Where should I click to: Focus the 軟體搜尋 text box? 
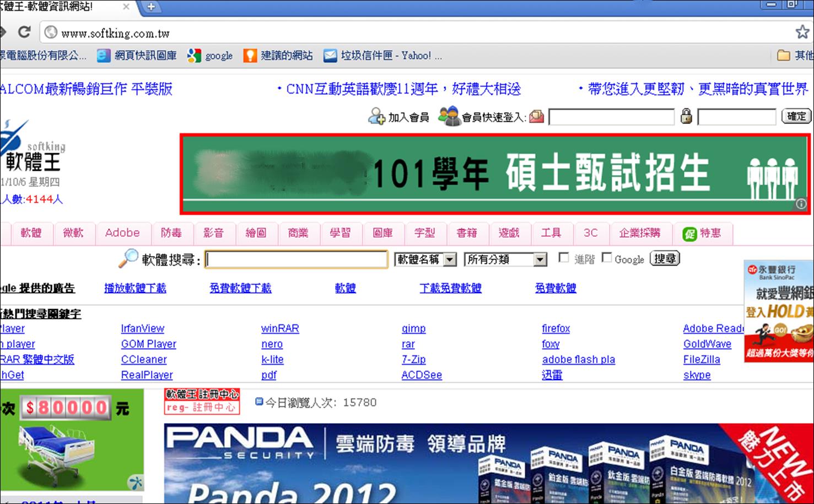pos(297,259)
